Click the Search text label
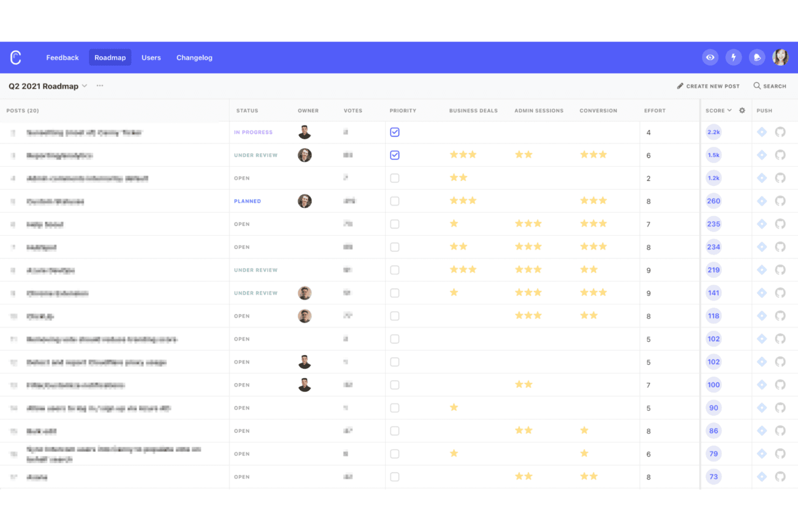 pos(775,86)
